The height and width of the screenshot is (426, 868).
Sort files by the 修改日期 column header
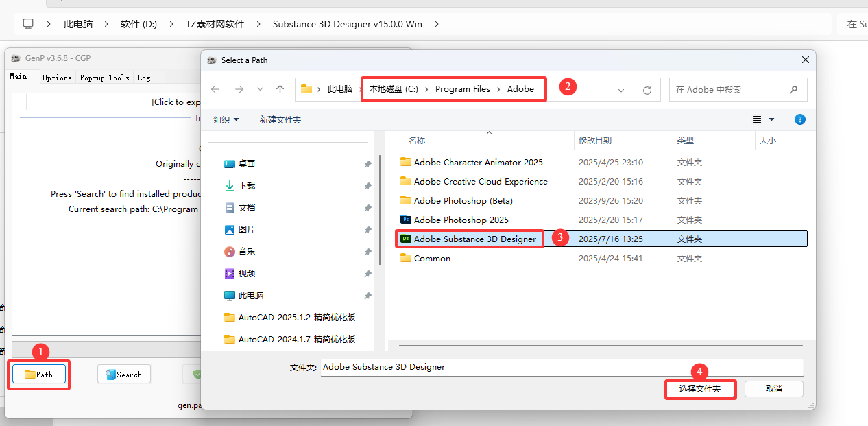point(595,140)
